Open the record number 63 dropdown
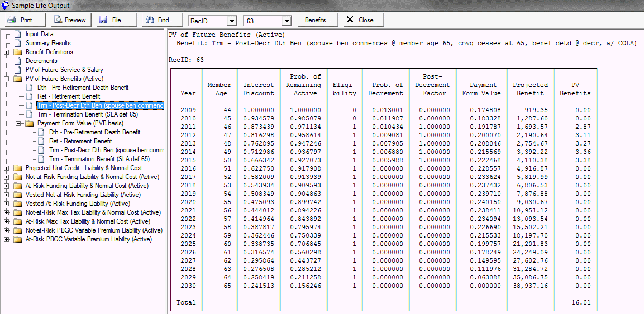Viewport: 644px width, 314px height. 287,21
